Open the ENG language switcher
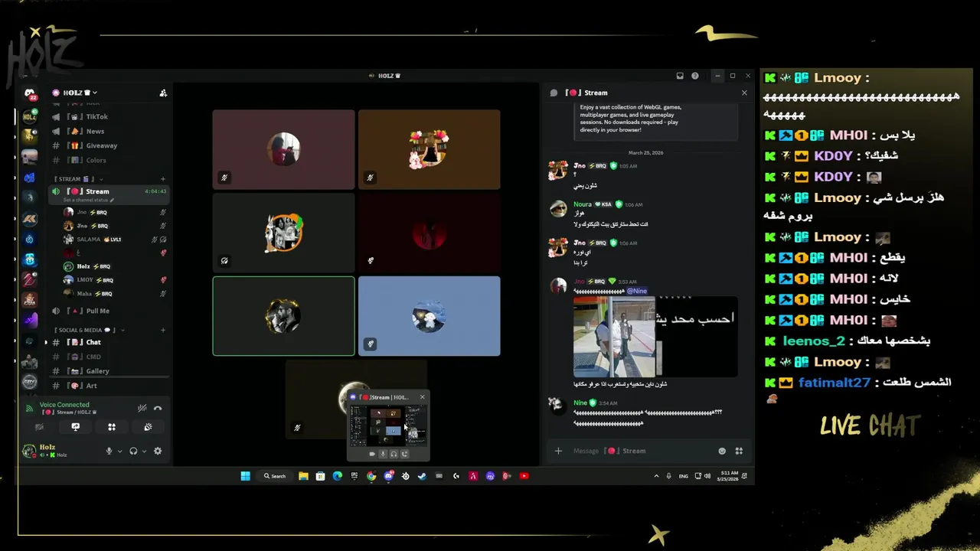 click(x=684, y=476)
